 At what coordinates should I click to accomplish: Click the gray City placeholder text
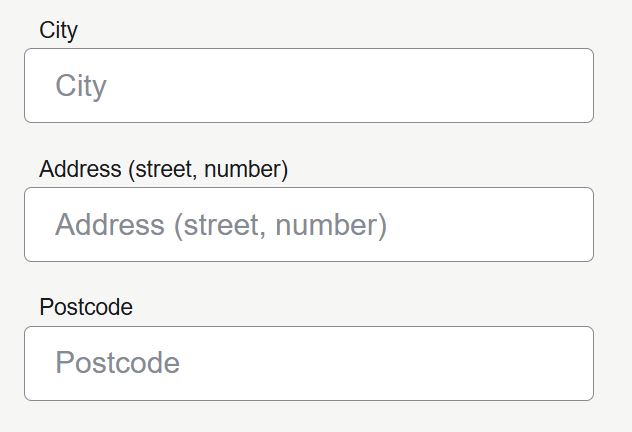click(81, 86)
